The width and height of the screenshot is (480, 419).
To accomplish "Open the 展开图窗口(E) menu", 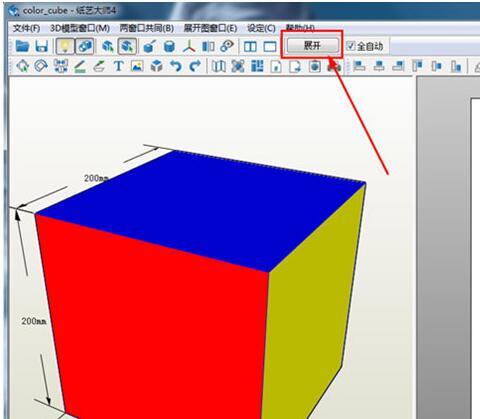I will pyautogui.click(x=210, y=28).
